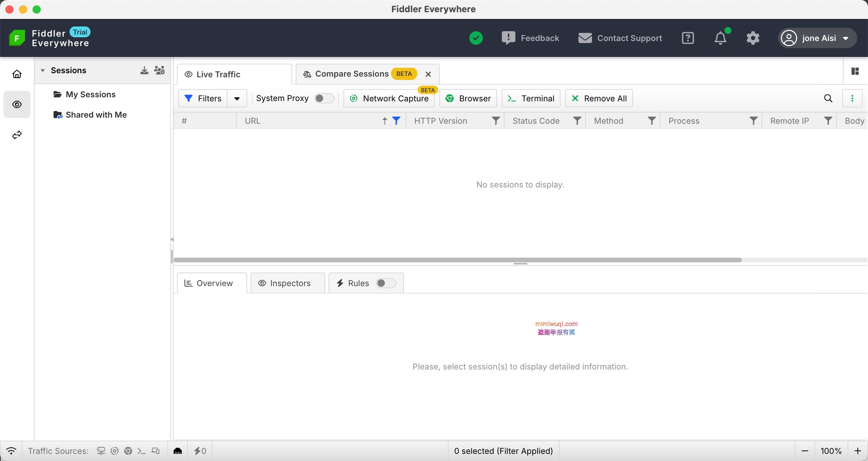Image resolution: width=868 pixels, height=461 pixels.
Task: Click the rules lightning counter in status bar
Action: click(200, 451)
